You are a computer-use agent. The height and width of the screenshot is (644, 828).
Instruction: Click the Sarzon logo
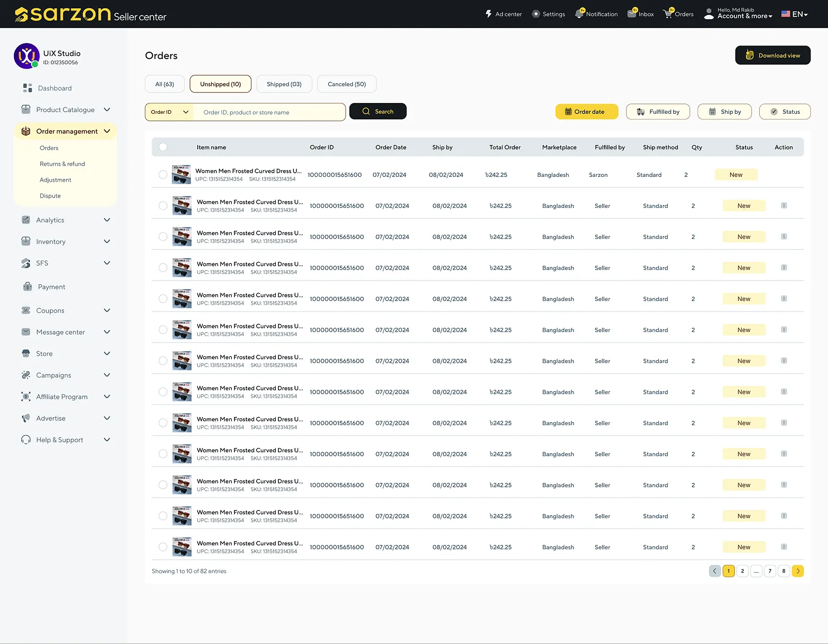pyautogui.click(x=63, y=14)
